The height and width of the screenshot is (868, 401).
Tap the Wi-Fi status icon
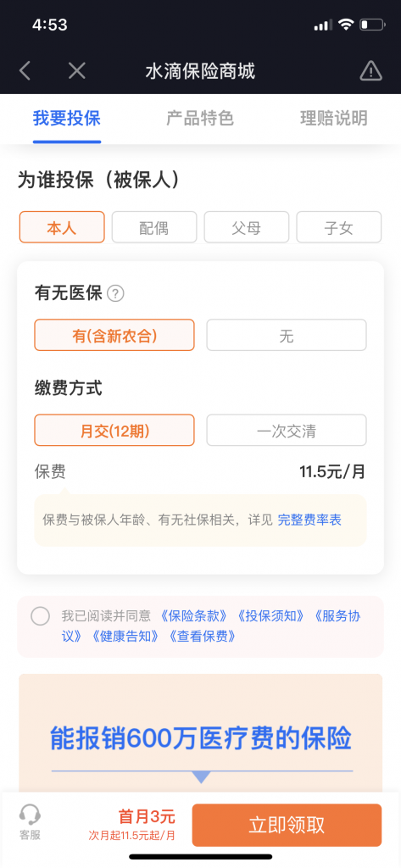pos(346,25)
